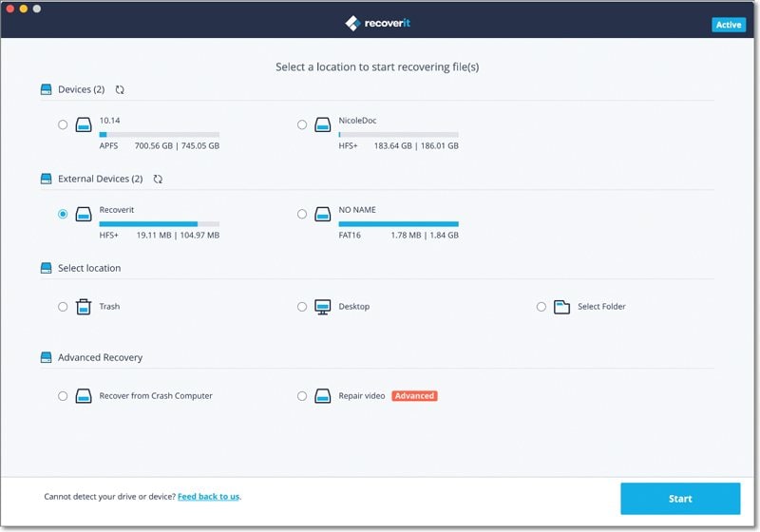Click the Select location heading
760x532 pixels.
click(x=89, y=268)
